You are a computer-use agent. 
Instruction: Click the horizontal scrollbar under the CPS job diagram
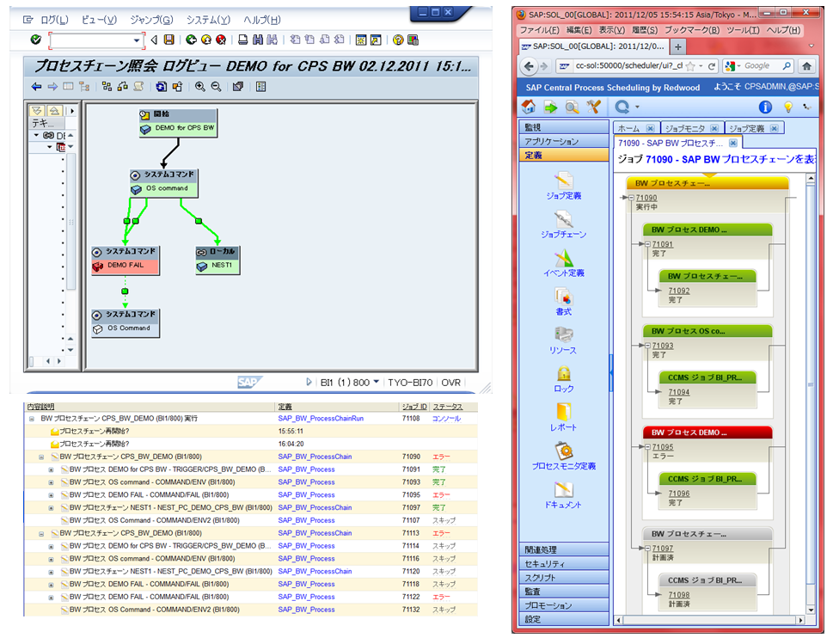pos(710,620)
